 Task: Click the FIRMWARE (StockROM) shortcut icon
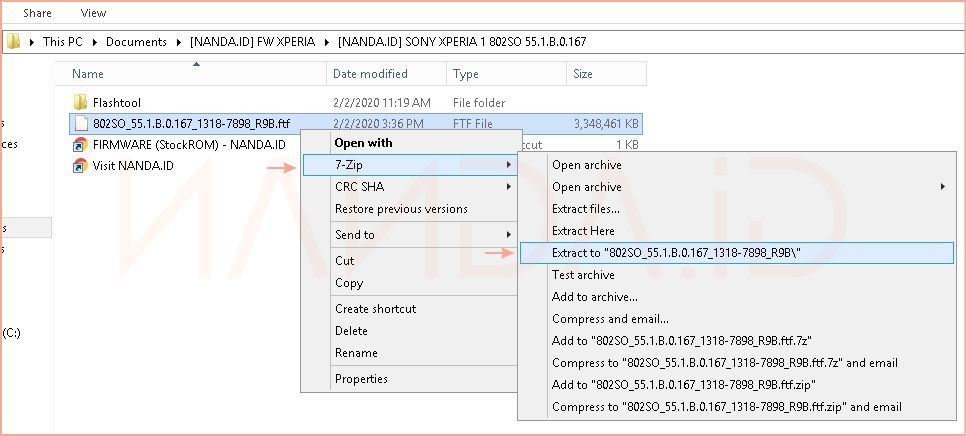click(80, 145)
